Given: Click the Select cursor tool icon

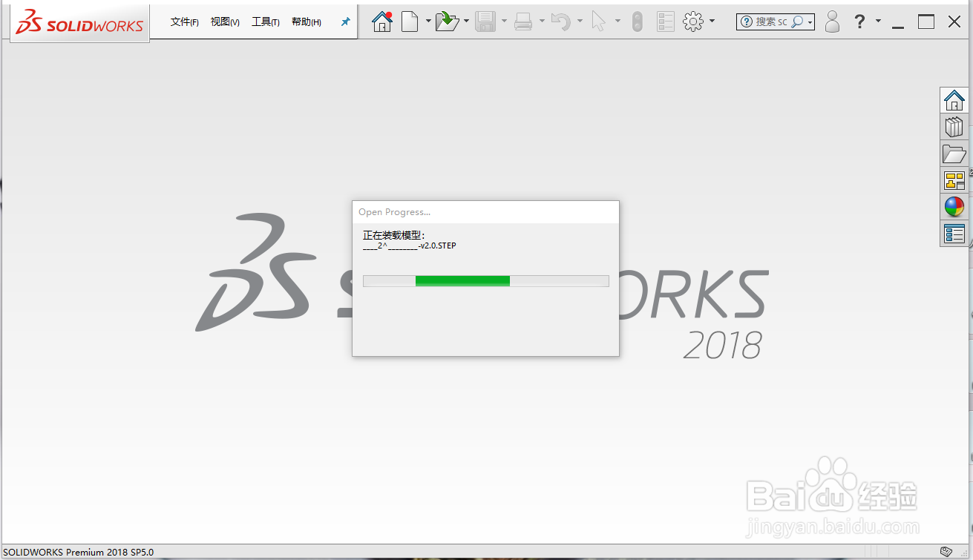Looking at the screenshot, I should tap(599, 22).
